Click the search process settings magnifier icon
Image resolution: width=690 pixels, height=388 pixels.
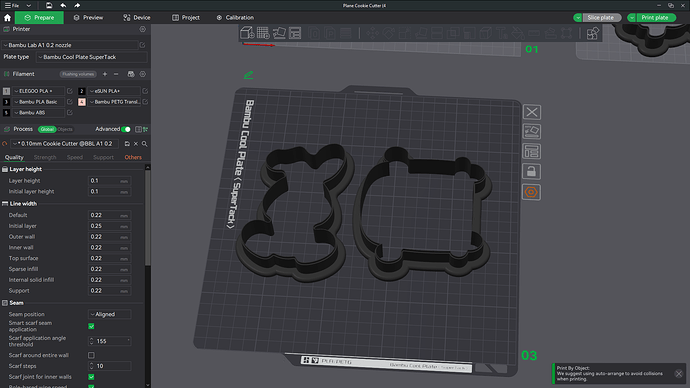144,144
